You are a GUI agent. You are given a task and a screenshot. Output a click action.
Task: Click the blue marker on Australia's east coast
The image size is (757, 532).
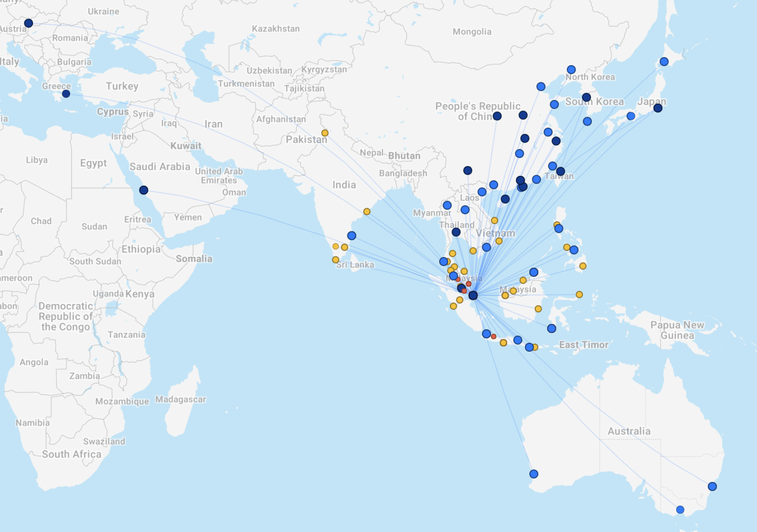pyautogui.click(x=712, y=487)
